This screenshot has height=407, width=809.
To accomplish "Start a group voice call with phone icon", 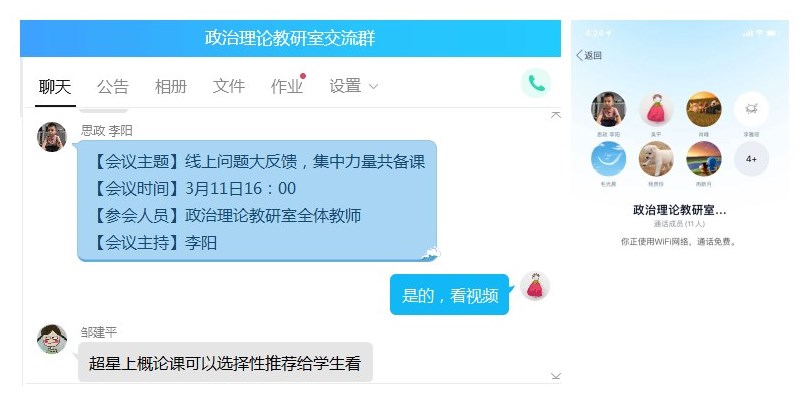I will pos(536,83).
